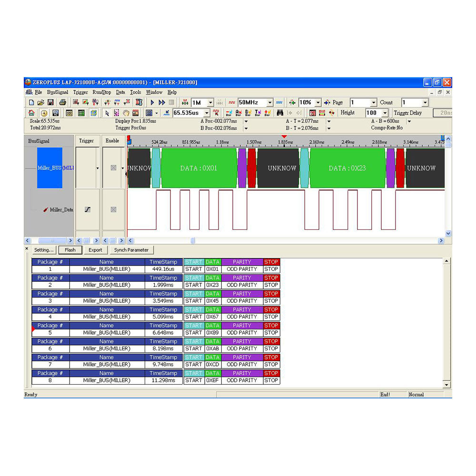Image resolution: width=476 pixels, height=476 pixels.
Task: Click the Synch Parameter button
Action: pyautogui.click(x=131, y=250)
